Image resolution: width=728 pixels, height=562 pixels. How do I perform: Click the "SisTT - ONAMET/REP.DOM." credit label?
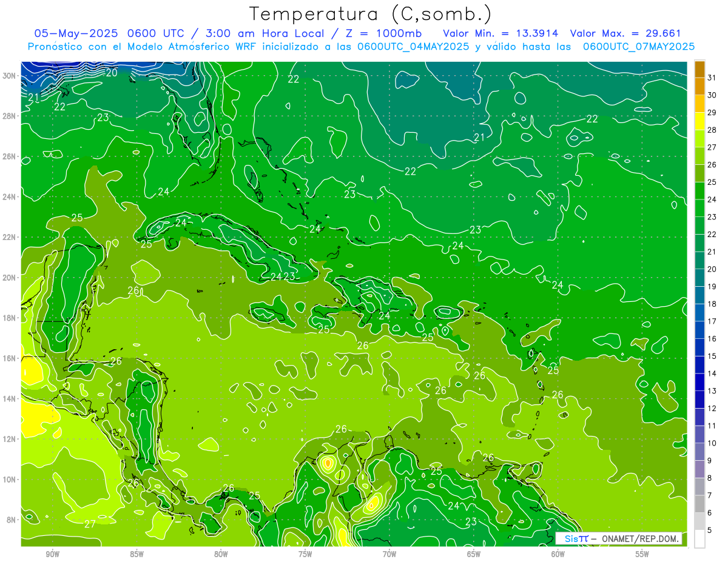[x=619, y=538]
